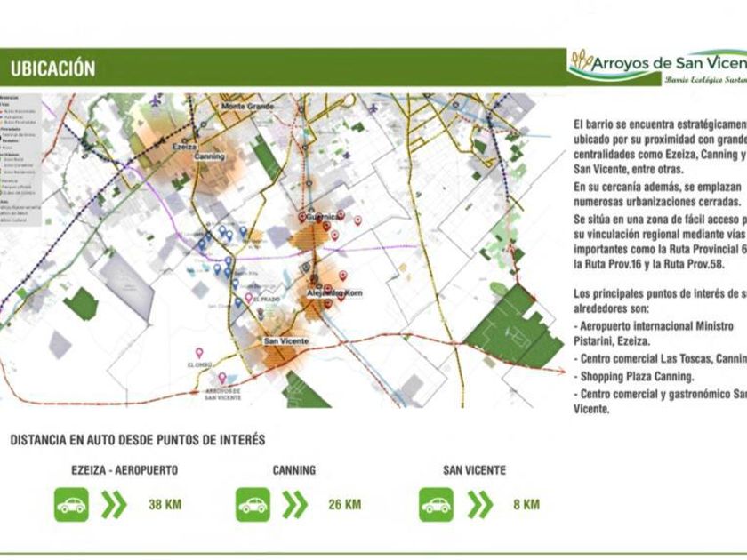
Task: Select the pink map pin labeled El Prado
Action: click(248, 298)
